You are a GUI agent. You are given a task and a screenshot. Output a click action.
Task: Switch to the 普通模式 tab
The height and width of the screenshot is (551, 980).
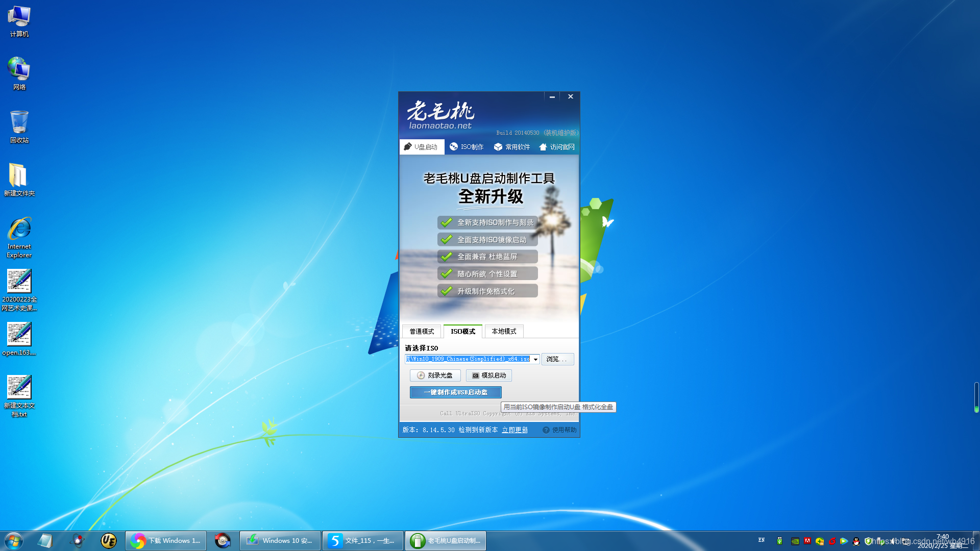pyautogui.click(x=422, y=332)
